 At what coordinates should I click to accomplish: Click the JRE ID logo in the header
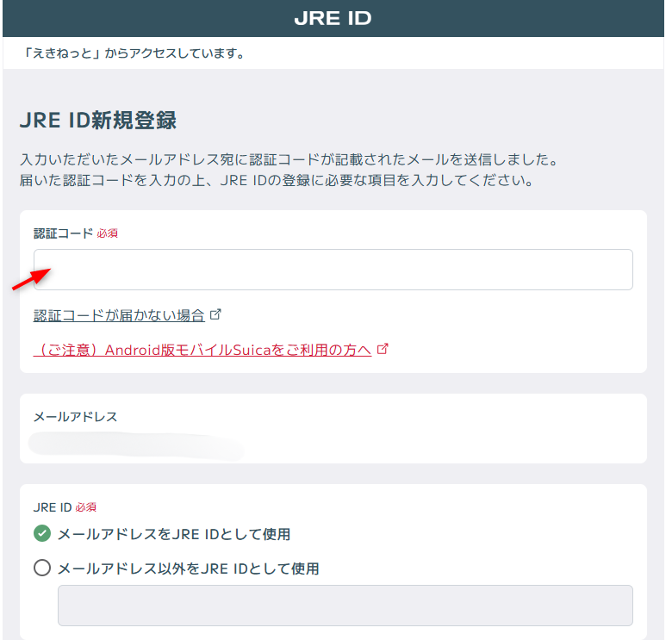coord(333,18)
